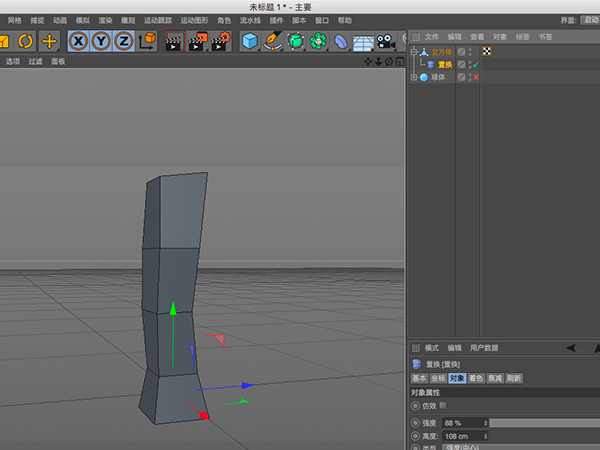Image resolution: width=600 pixels, height=450 pixels.
Task: Switch to the 着色 tab
Action: tap(476, 378)
